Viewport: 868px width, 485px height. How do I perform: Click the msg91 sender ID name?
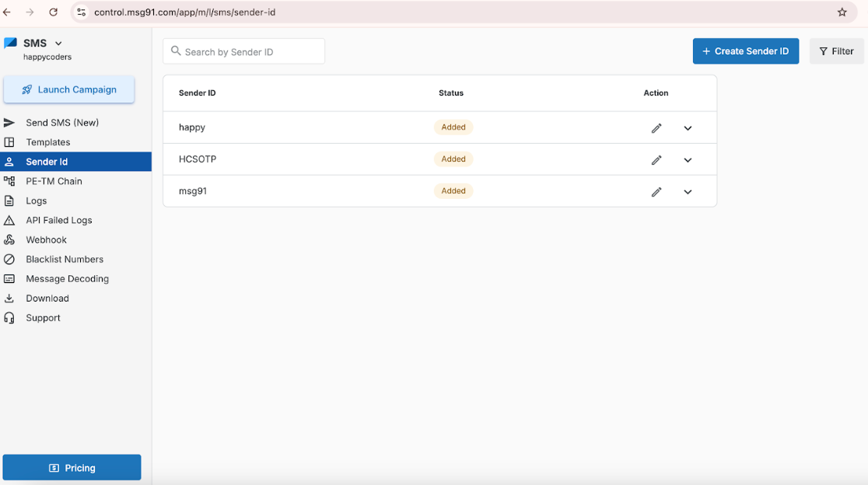[x=193, y=191]
